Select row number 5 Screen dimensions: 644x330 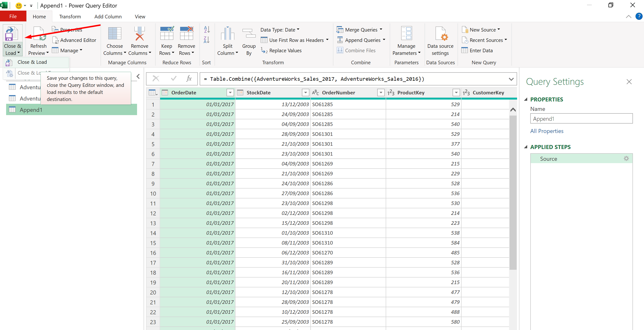click(153, 144)
